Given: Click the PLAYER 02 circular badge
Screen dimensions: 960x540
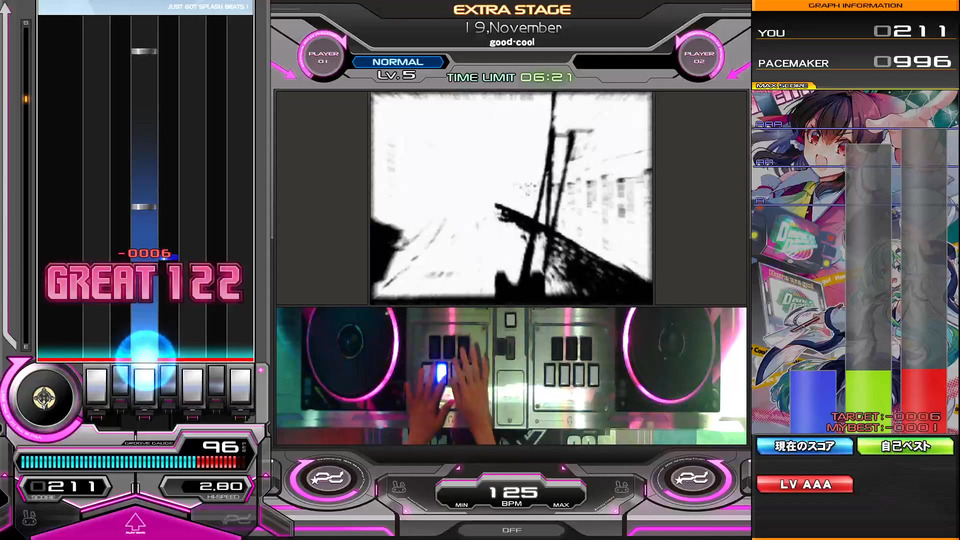Looking at the screenshot, I should tap(699, 57).
